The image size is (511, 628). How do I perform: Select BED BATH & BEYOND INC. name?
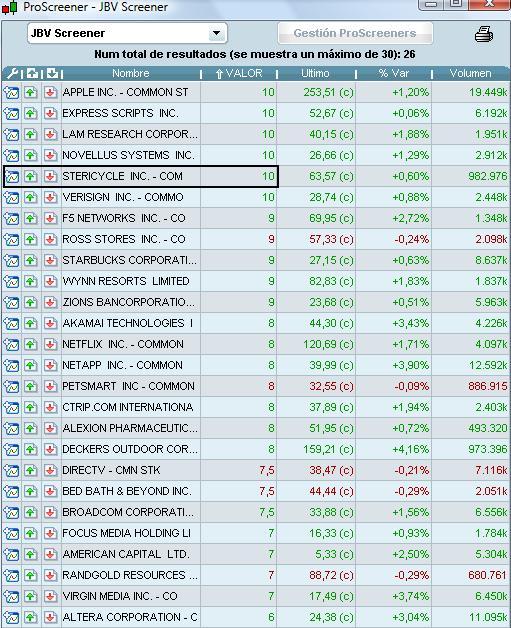(127, 491)
